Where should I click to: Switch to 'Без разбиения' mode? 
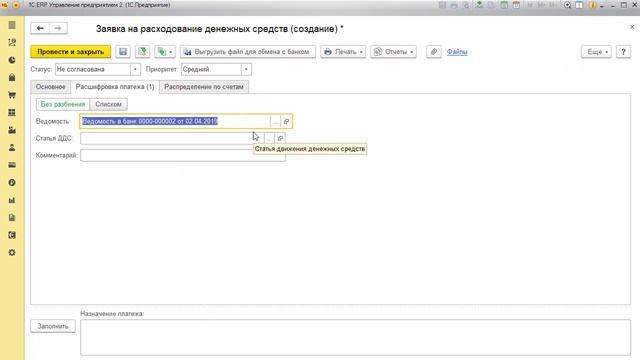click(x=63, y=104)
